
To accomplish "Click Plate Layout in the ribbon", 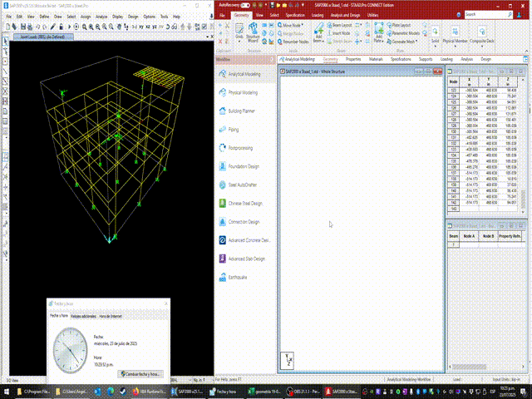I will [399, 25].
